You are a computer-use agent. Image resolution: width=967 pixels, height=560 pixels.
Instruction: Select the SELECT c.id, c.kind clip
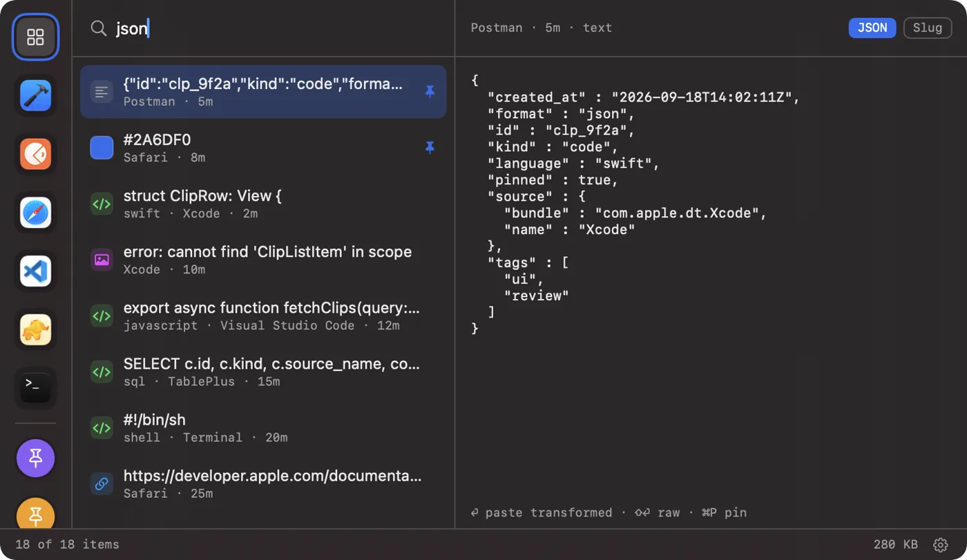point(263,371)
